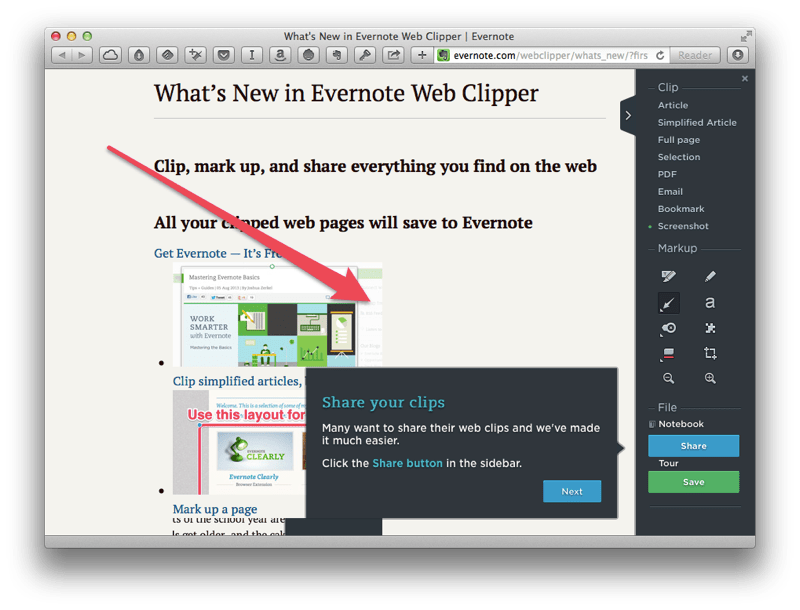The width and height of the screenshot is (800, 610).
Task: Click the Evernote elephant toolbar button
Action: 337,55
